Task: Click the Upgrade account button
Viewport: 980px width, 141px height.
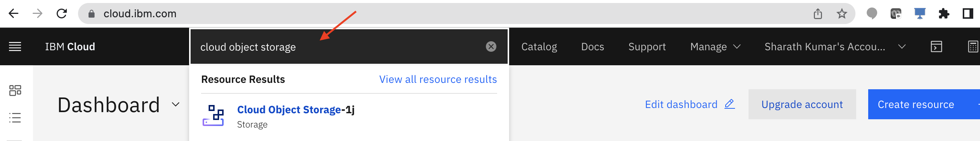Action: pos(802,105)
